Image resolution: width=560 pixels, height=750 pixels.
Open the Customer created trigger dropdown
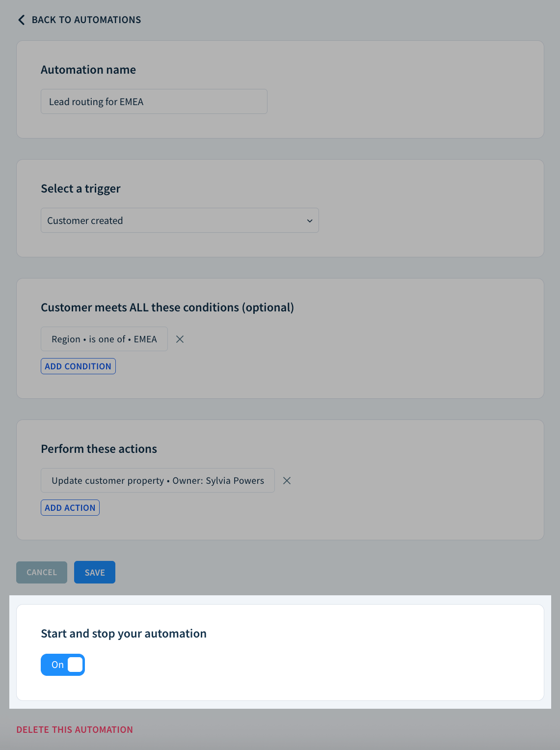tap(180, 221)
